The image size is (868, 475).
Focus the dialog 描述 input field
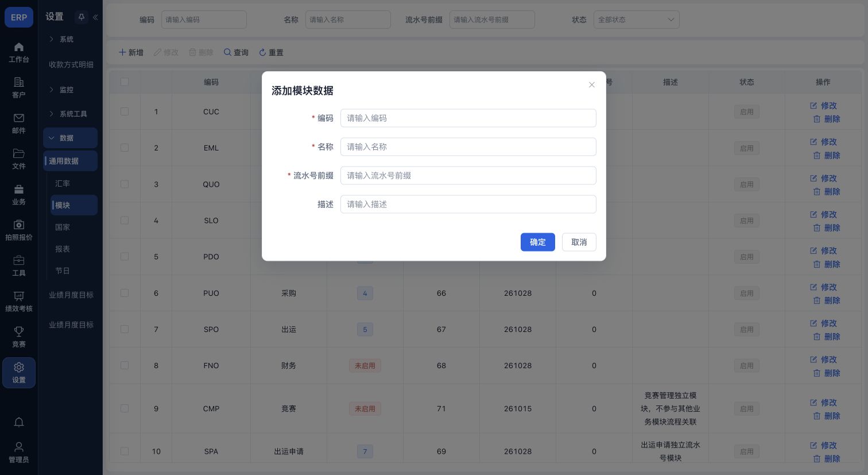coord(468,204)
